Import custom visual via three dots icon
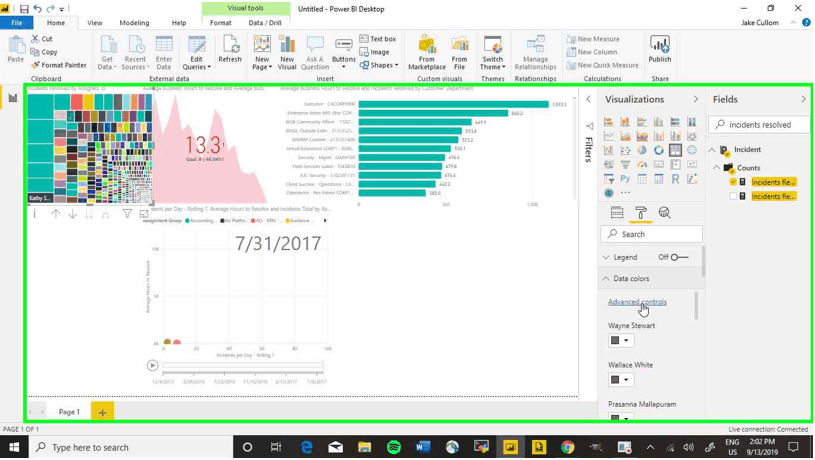This screenshot has height=460, width=815. (625, 193)
